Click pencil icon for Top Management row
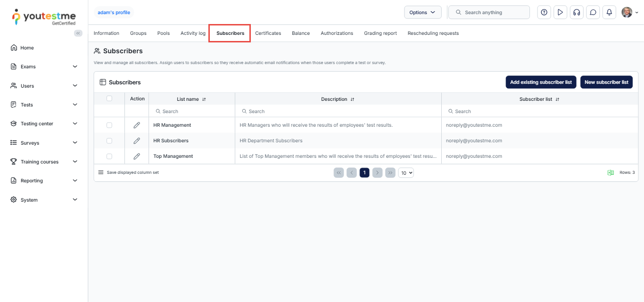 (x=137, y=156)
